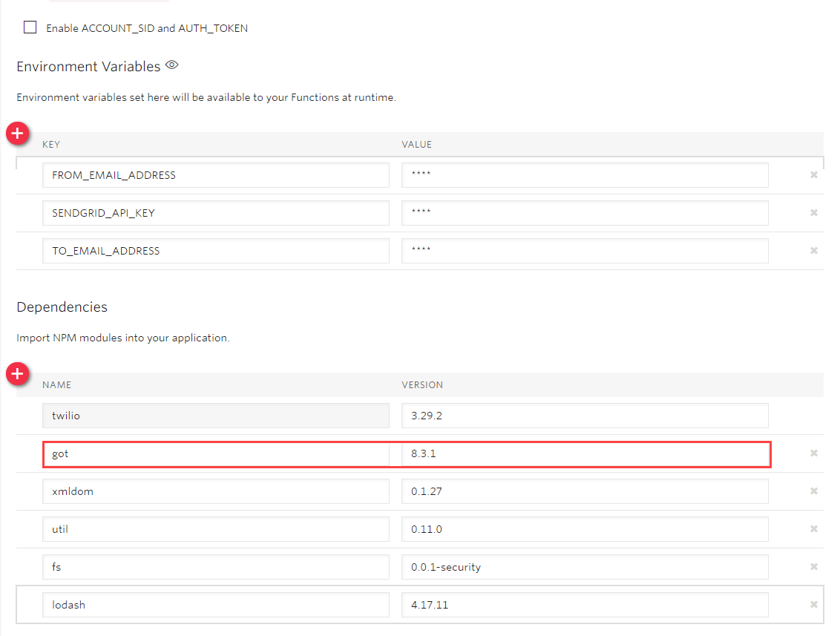Screen dimensions: 840x636
Task: Click the util dependency name field
Action: [215, 528]
